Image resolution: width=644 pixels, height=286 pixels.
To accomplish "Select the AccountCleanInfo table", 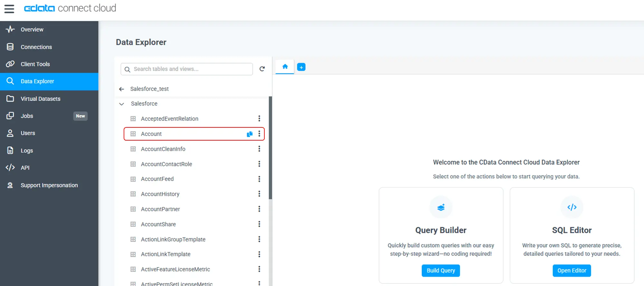I will [163, 149].
